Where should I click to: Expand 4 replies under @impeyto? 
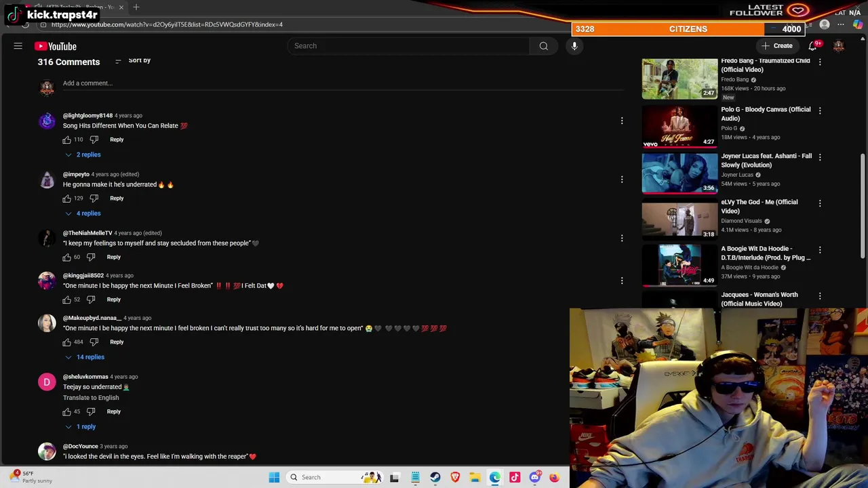pyautogui.click(x=83, y=213)
